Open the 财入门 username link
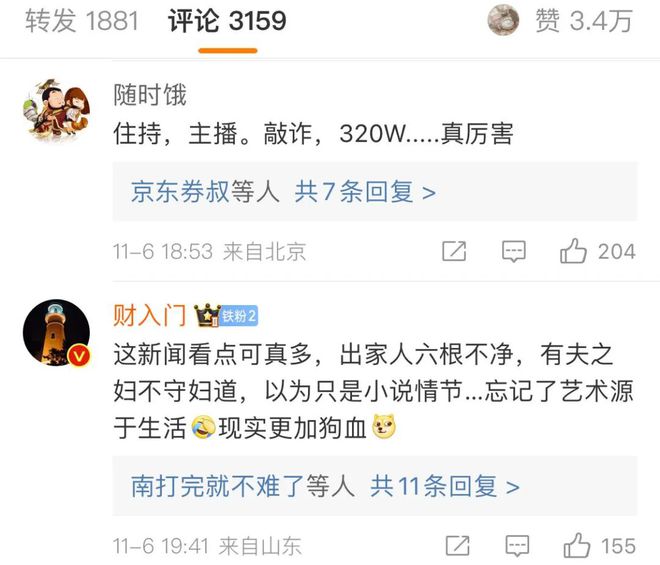The width and height of the screenshot is (660, 565). [x=150, y=315]
